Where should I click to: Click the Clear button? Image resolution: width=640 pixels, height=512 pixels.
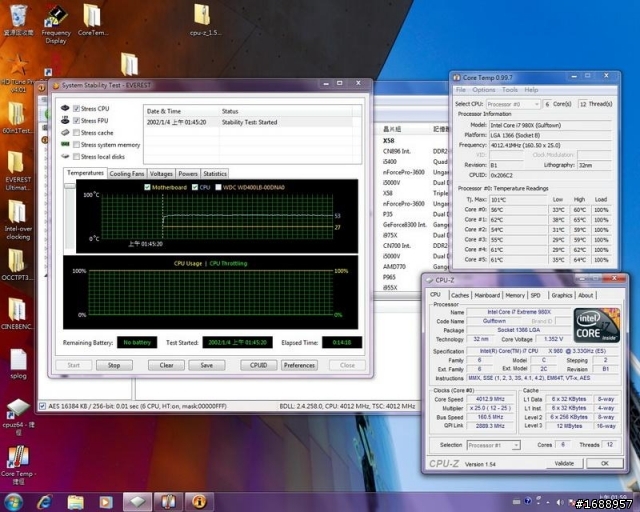166,365
